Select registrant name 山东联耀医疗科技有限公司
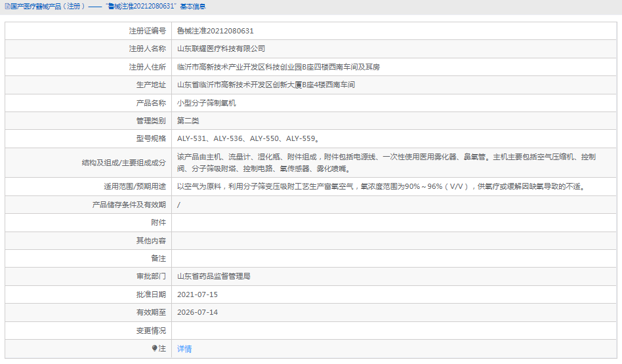Screen dimensions: 622x364 click(x=221, y=49)
